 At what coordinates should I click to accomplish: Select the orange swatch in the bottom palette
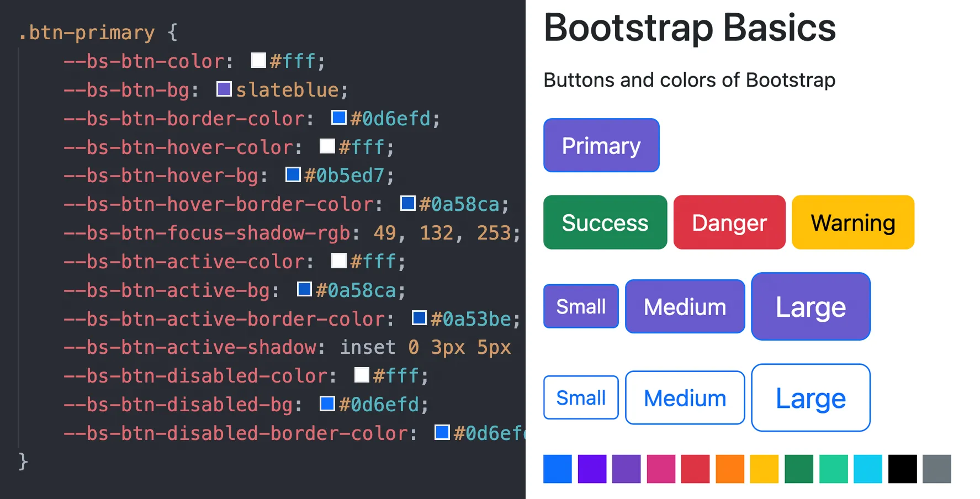(x=730, y=469)
